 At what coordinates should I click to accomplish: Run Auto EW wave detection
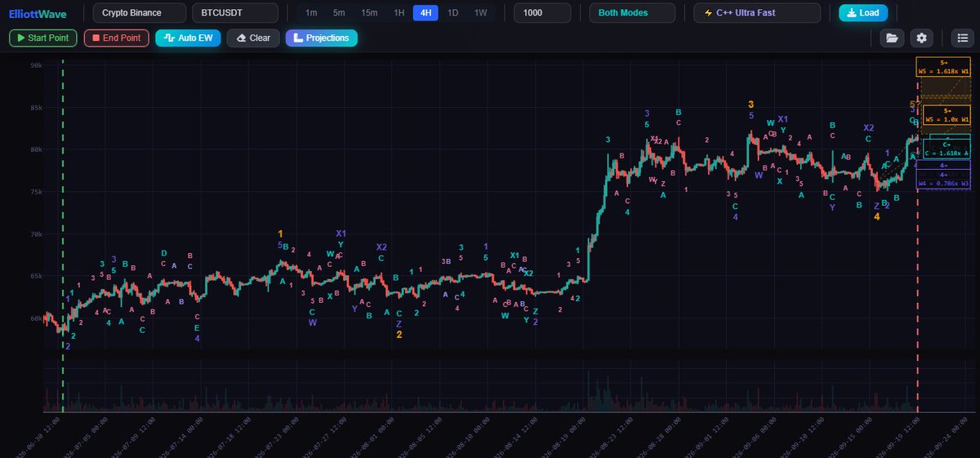point(188,38)
